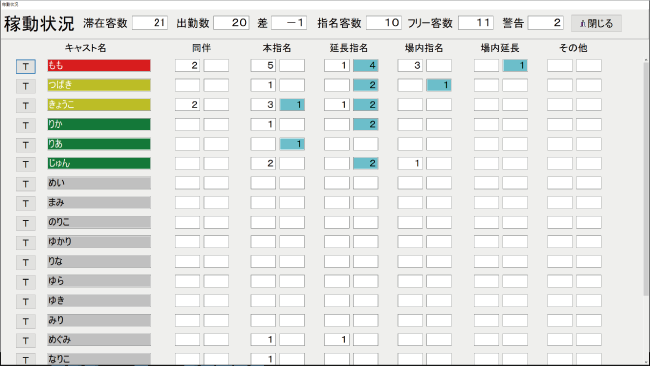The height and width of the screenshot is (366, 651).
Task: Click the 出勤数 field showing 20
Action: [x=231, y=23]
